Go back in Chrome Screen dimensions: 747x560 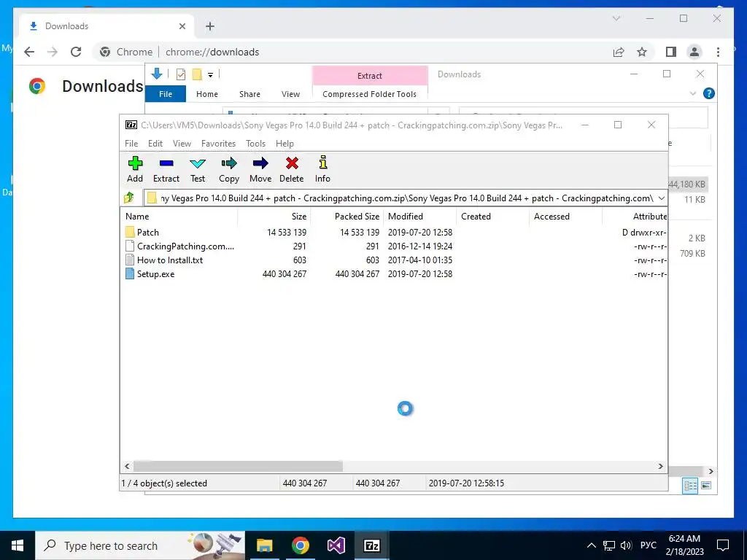pos(29,52)
